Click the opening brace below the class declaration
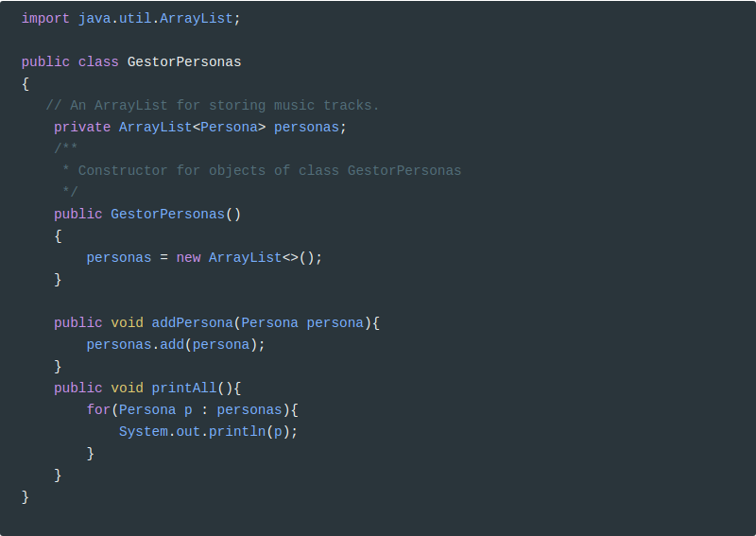Viewport: 756px width, 536px height. (x=26, y=83)
